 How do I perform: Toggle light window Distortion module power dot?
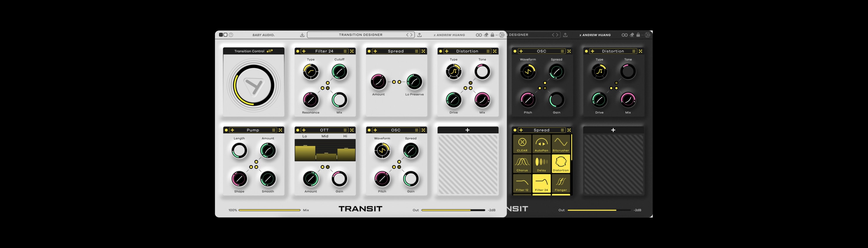click(441, 51)
